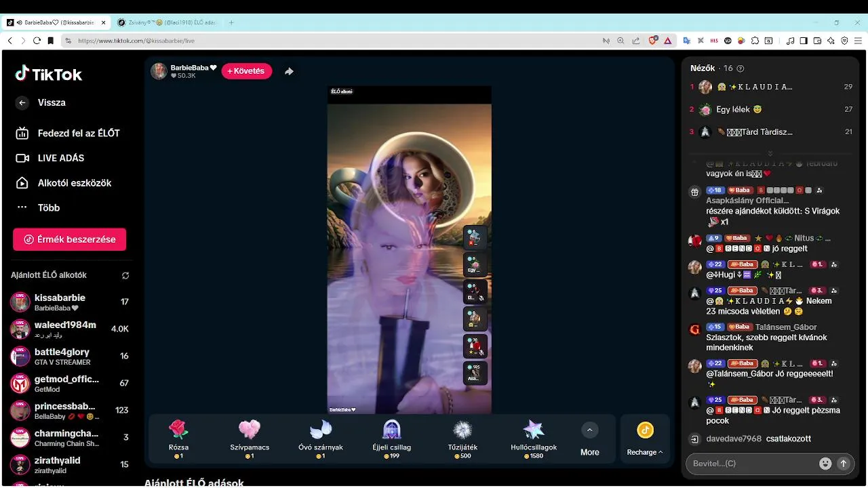Send a Tűzijáték gift
The height and width of the screenshot is (488, 868).
[463, 439]
